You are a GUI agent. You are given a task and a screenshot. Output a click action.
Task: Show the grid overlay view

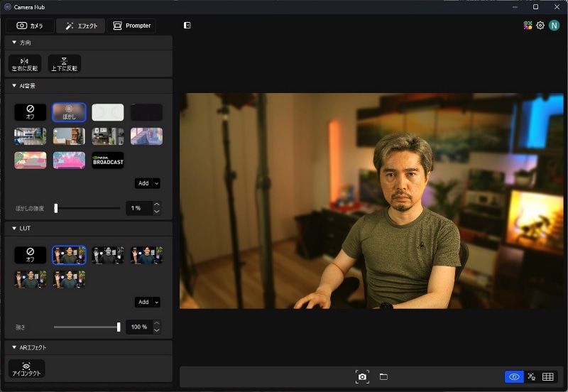pos(548,376)
